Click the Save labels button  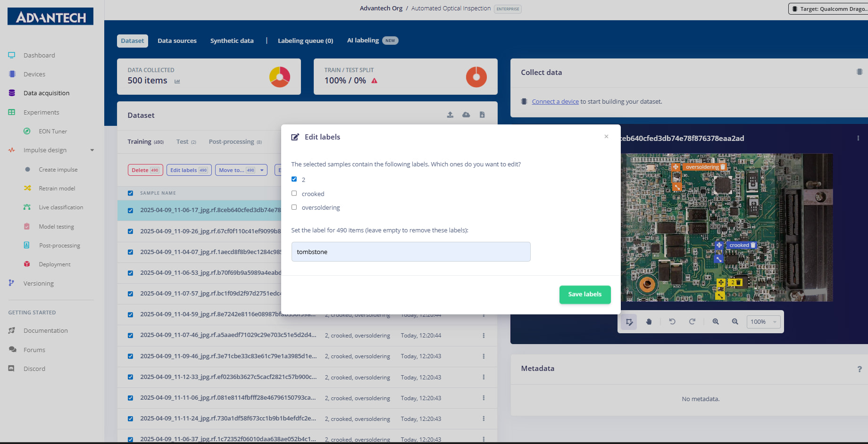(x=585, y=295)
